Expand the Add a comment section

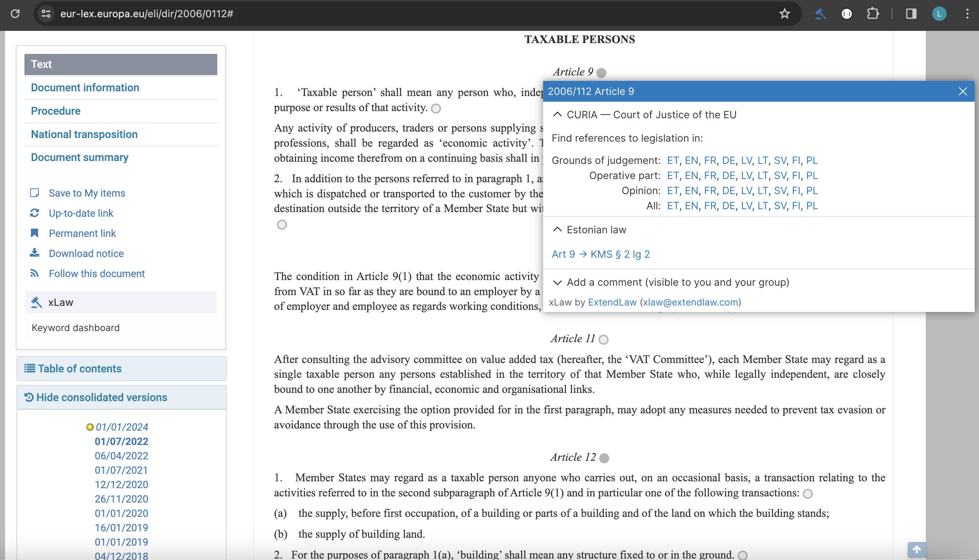pyautogui.click(x=557, y=282)
